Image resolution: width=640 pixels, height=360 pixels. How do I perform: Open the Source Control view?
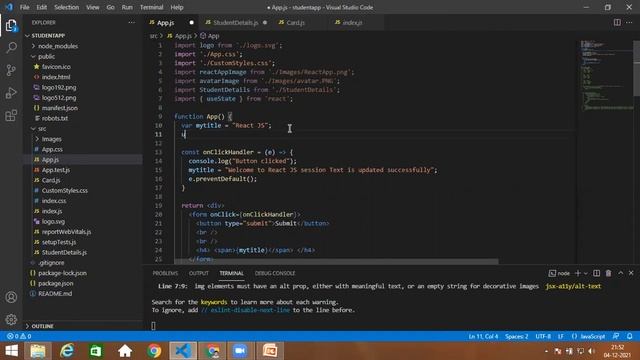click(x=11, y=70)
